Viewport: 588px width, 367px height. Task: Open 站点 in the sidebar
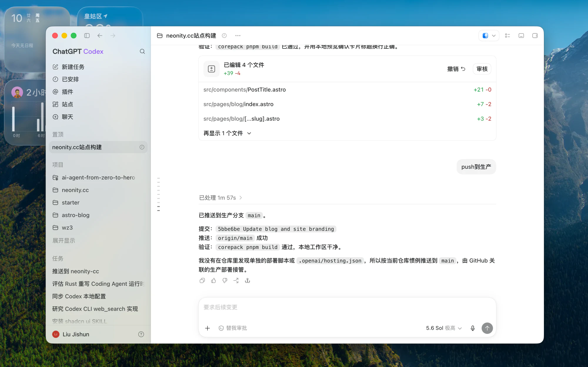[98, 104]
